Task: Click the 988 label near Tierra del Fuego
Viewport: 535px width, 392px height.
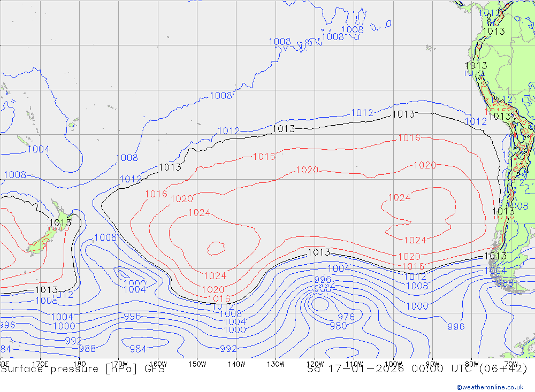Action: pyautogui.click(x=505, y=283)
